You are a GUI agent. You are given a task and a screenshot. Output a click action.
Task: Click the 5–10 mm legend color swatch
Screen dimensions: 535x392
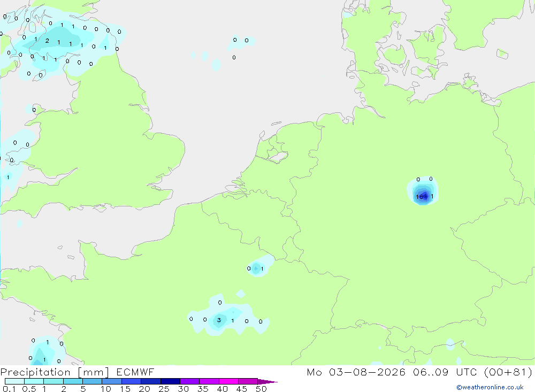coord(92,381)
